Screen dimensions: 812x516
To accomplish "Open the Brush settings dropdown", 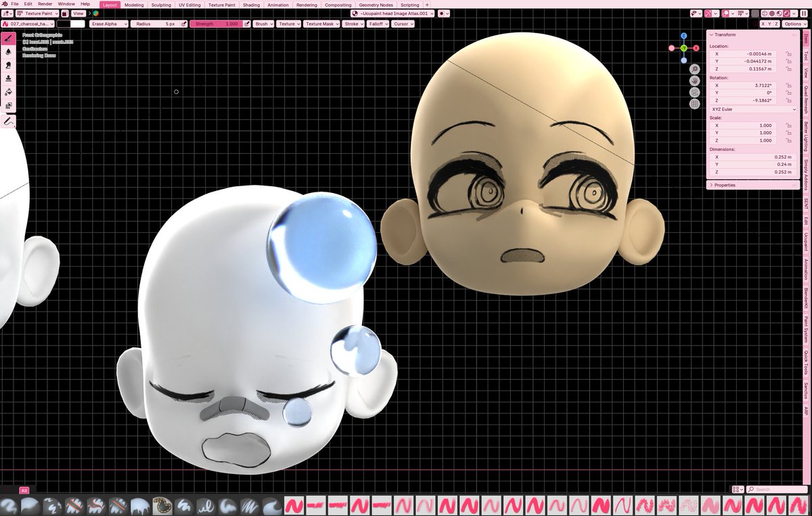I will (x=263, y=24).
